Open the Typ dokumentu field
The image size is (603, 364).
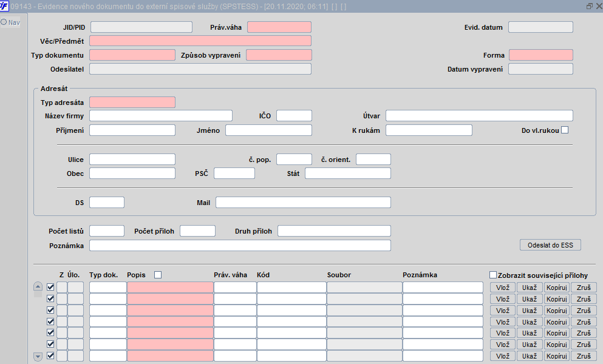click(132, 55)
